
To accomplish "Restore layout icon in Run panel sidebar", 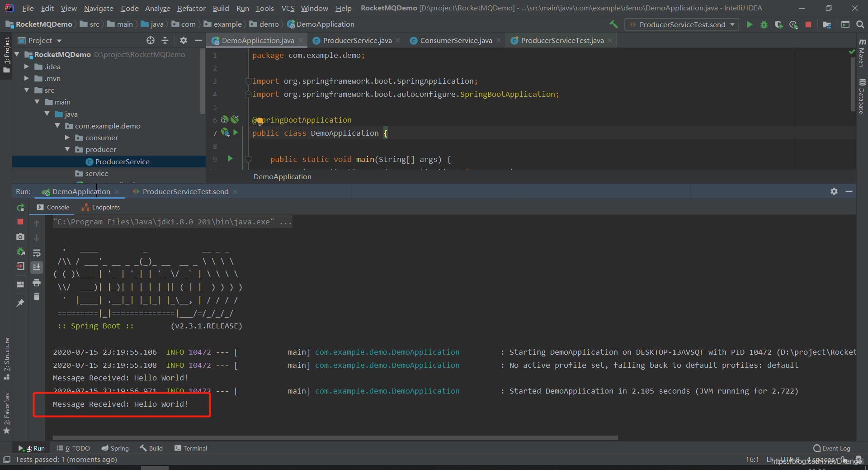I will (20, 285).
